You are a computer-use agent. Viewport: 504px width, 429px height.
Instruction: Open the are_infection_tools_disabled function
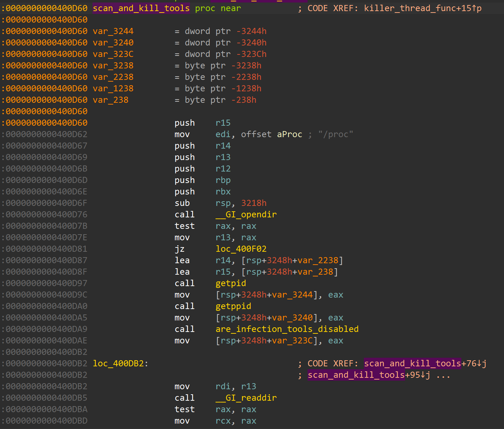click(287, 329)
